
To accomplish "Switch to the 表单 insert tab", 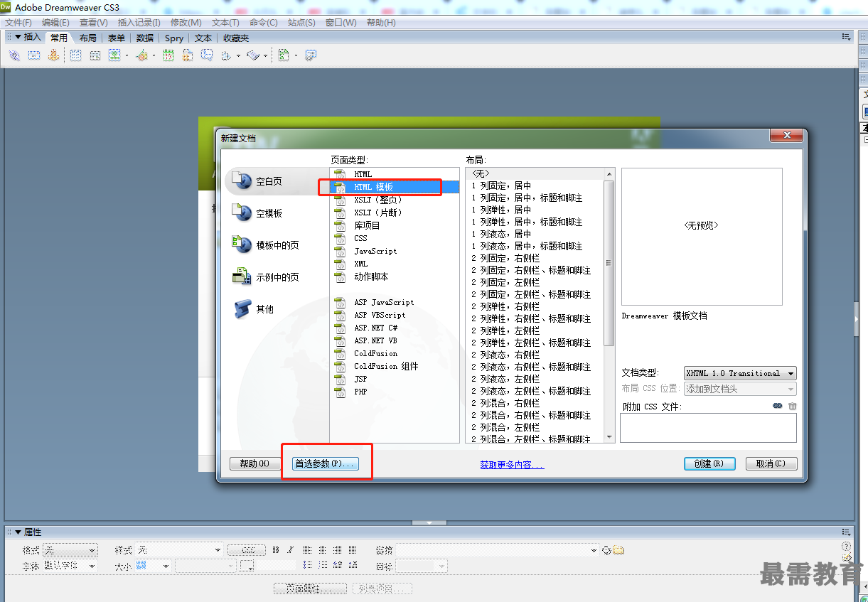I will click(117, 38).
